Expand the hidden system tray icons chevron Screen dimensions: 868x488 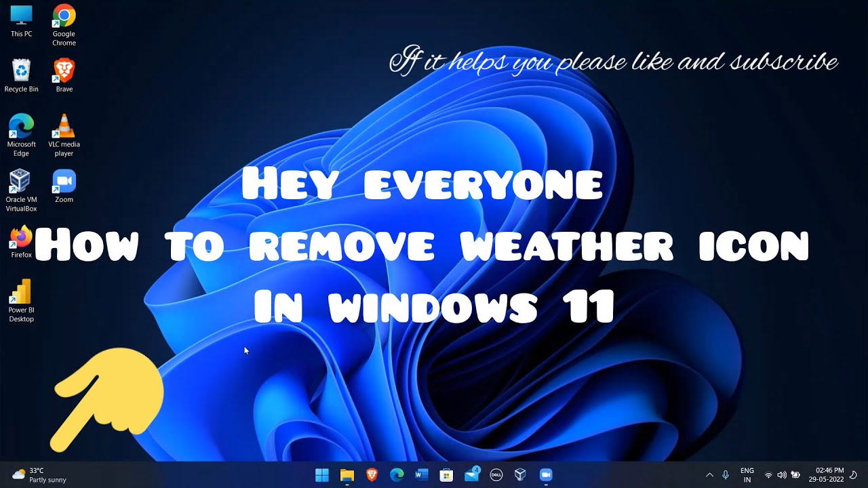coord(709,475)
